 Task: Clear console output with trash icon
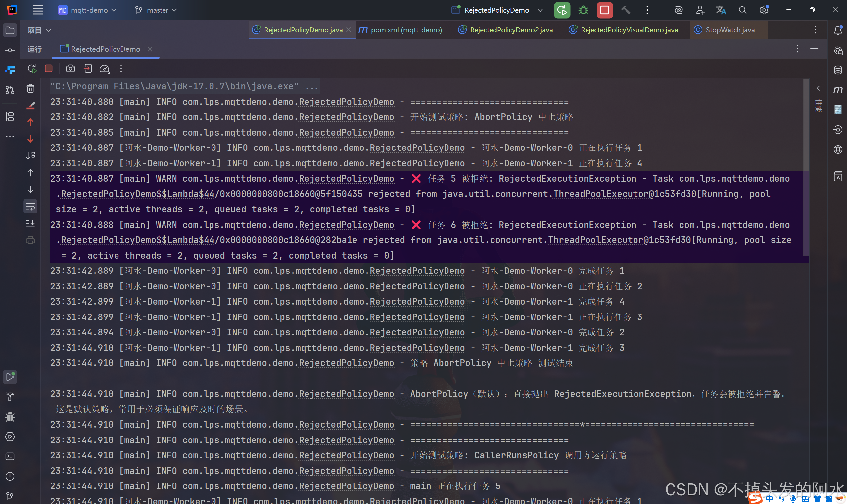tap(30, 89)
